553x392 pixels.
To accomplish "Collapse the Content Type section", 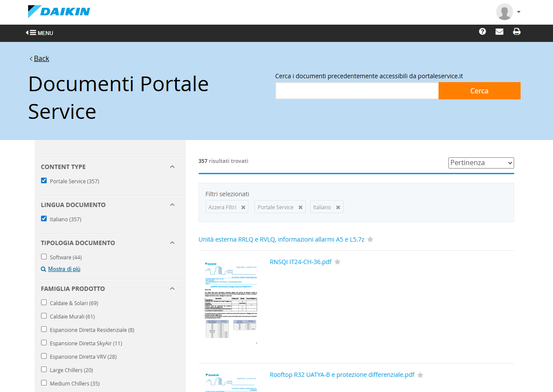I will tap(172, 167).
